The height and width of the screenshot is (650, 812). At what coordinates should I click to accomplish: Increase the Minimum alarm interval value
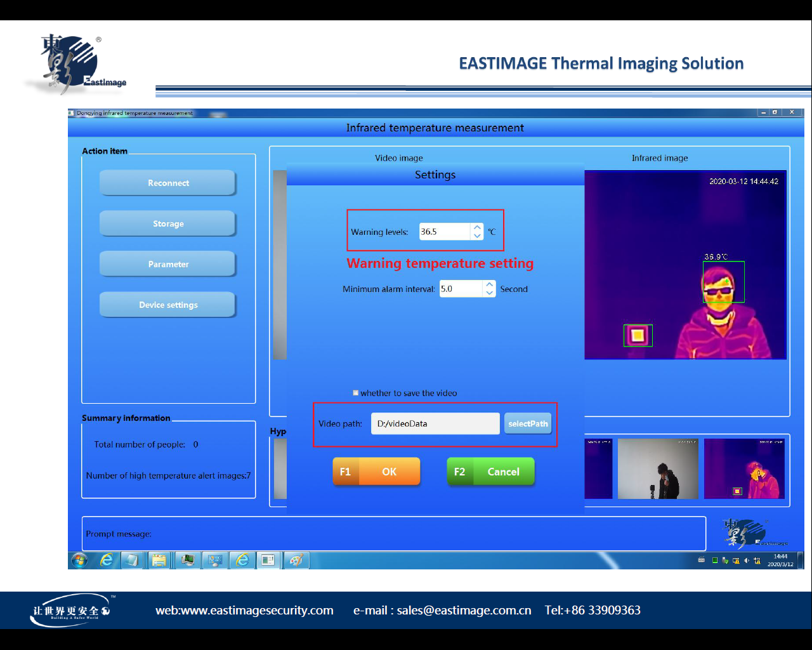click(489, 285)
